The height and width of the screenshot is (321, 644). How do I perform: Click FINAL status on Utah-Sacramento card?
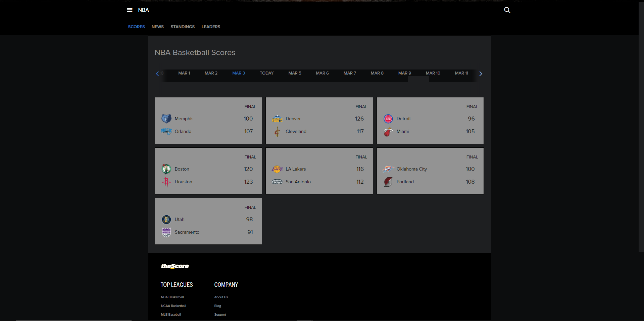[250, 208]
